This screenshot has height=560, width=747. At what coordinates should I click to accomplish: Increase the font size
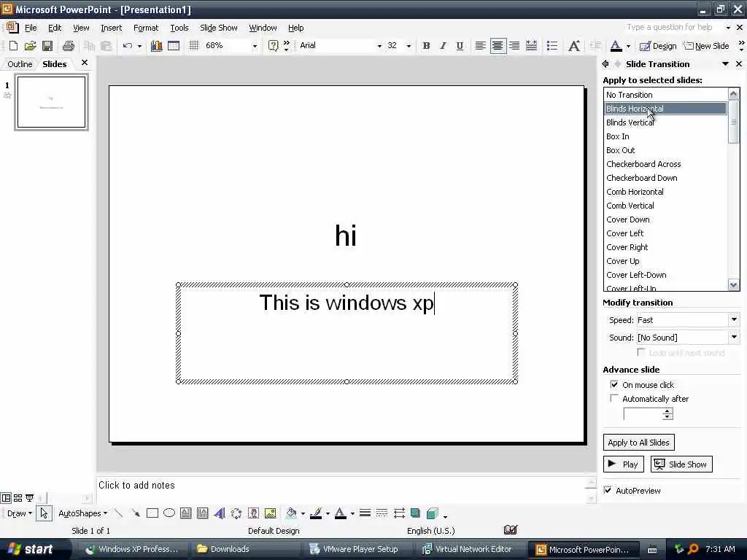click(x=574, y=46)
